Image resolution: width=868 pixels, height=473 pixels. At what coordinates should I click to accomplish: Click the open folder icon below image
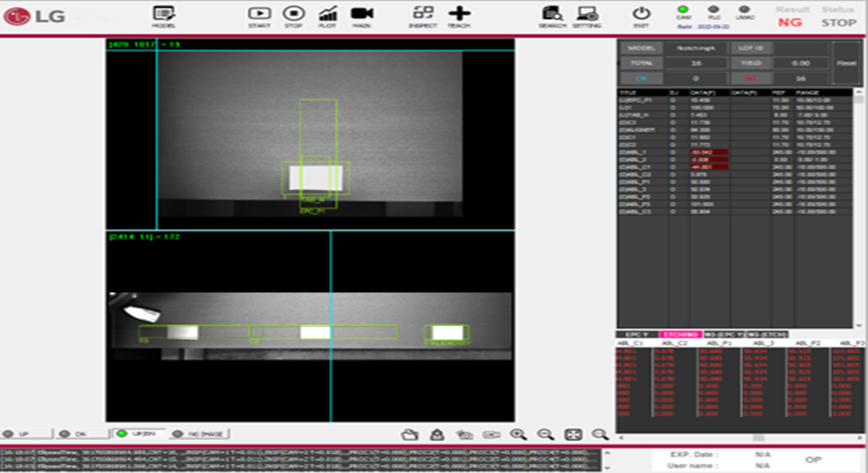409,434
